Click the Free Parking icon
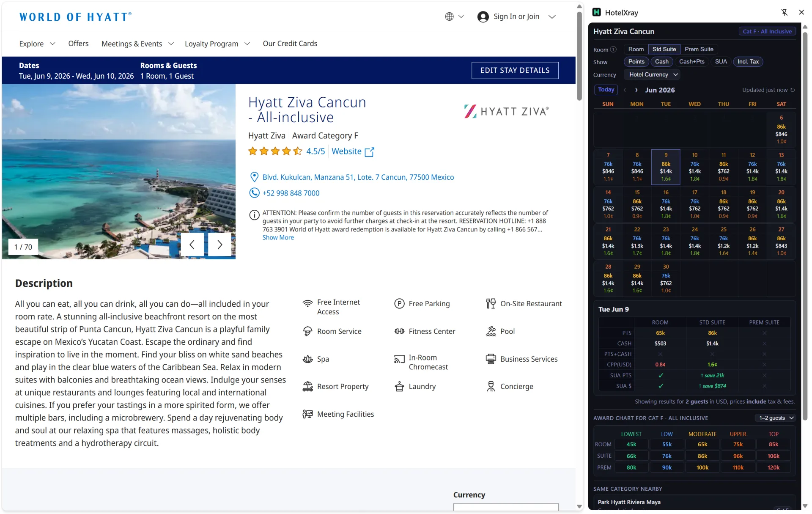 point(399,303)
